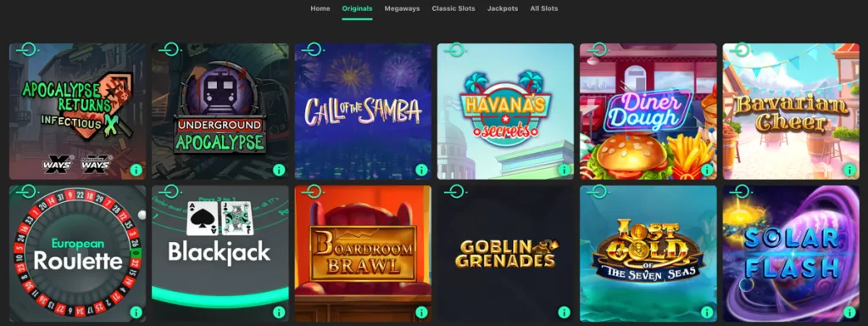Open the Classic Slots tab
The image size is (868, 326).
453,8
